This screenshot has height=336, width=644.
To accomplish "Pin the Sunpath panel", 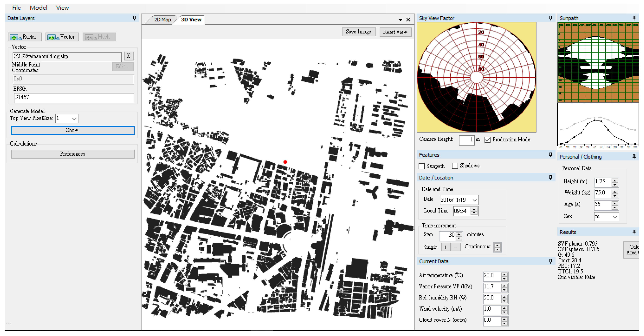I will coord(634,18).
